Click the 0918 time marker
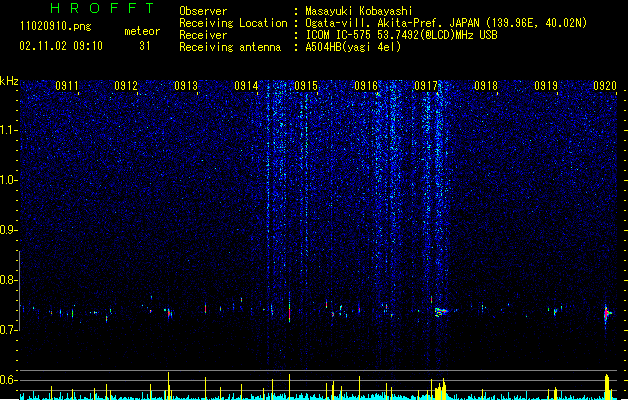The image size is (629, 400). [486, 86]
